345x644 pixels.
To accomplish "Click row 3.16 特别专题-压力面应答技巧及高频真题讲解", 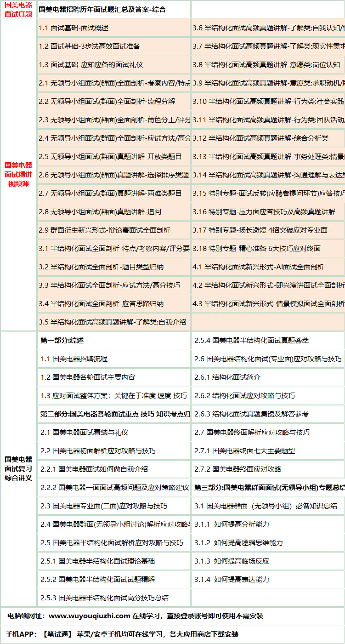I will (268, 211).
